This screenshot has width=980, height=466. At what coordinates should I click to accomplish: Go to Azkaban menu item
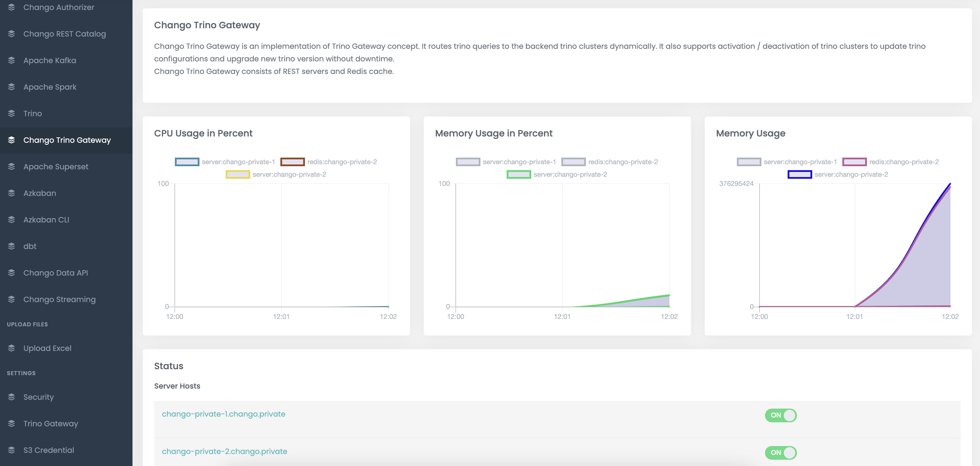click(66, 193)
